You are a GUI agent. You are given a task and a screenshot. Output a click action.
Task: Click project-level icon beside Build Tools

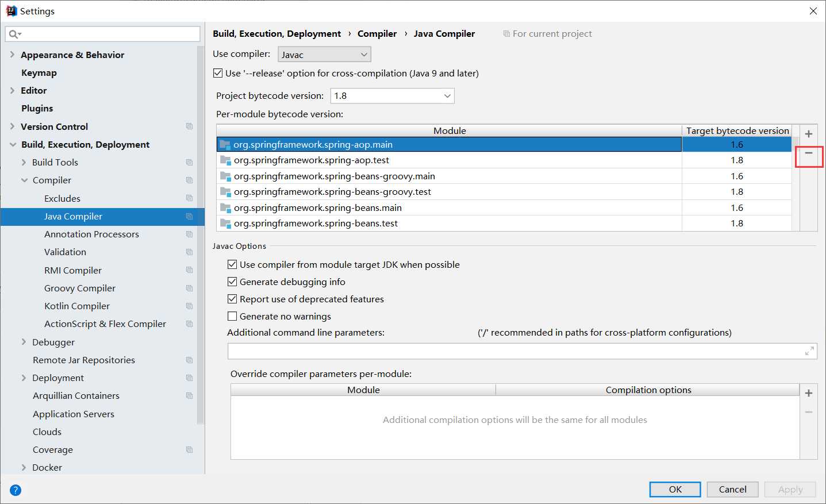click(189, 163)
